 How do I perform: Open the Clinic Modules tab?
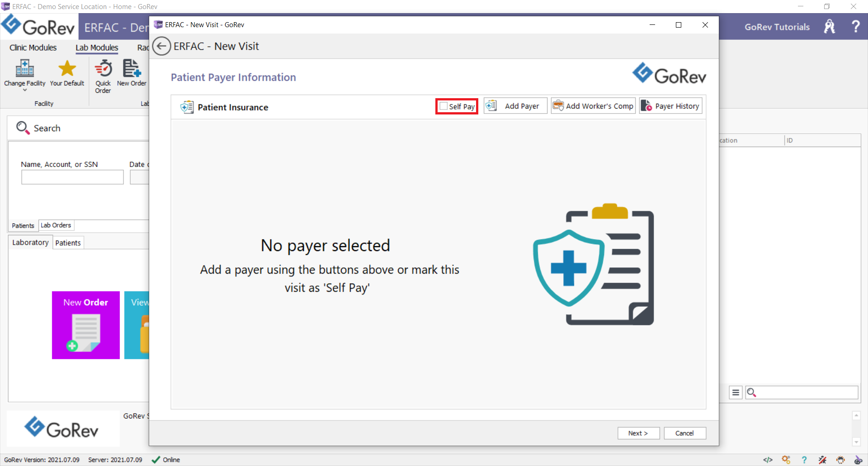pos(33,48)
